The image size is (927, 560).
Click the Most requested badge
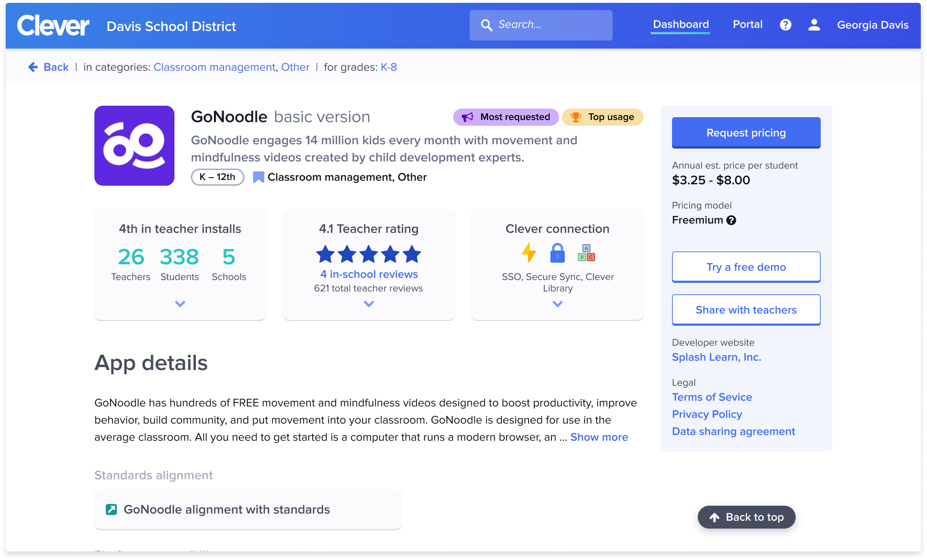coord(506,117)
